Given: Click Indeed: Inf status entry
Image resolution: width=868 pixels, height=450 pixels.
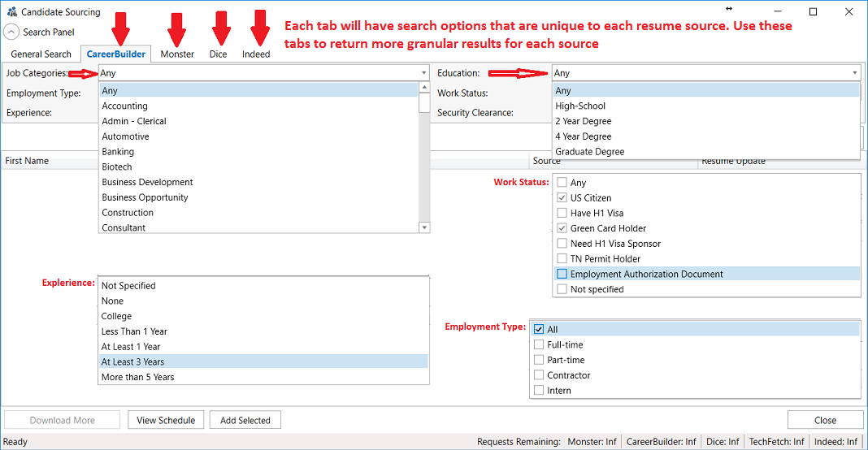Looking at the screenshot, I should (835, 442).
